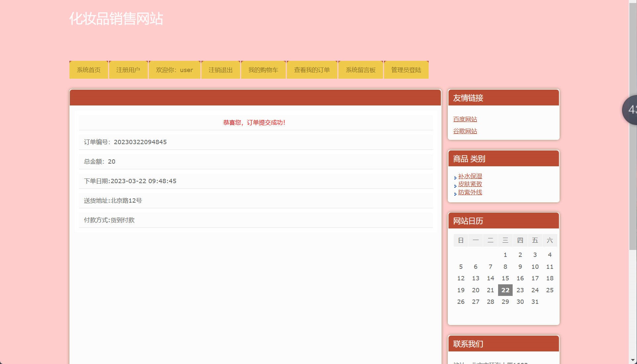This screenshot has height=364, width=637.
Task: Click date 31 in the calendar
Action: pos(534,302)
